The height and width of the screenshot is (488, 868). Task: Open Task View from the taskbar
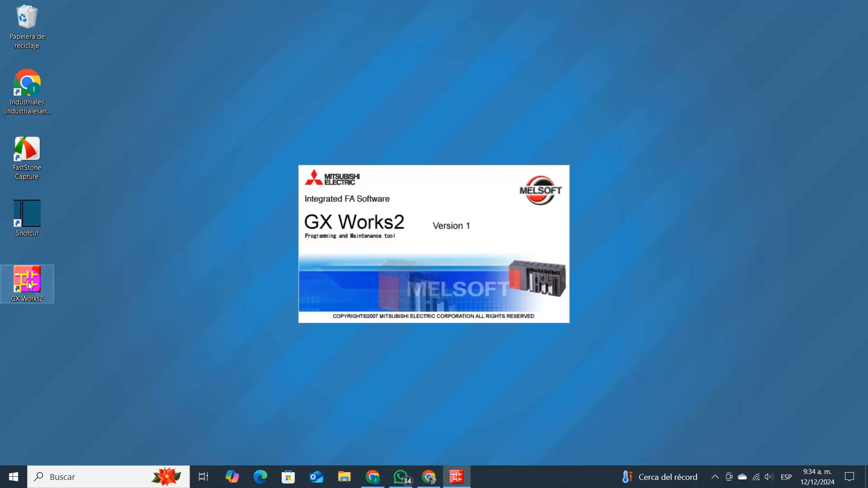(203, 477)
